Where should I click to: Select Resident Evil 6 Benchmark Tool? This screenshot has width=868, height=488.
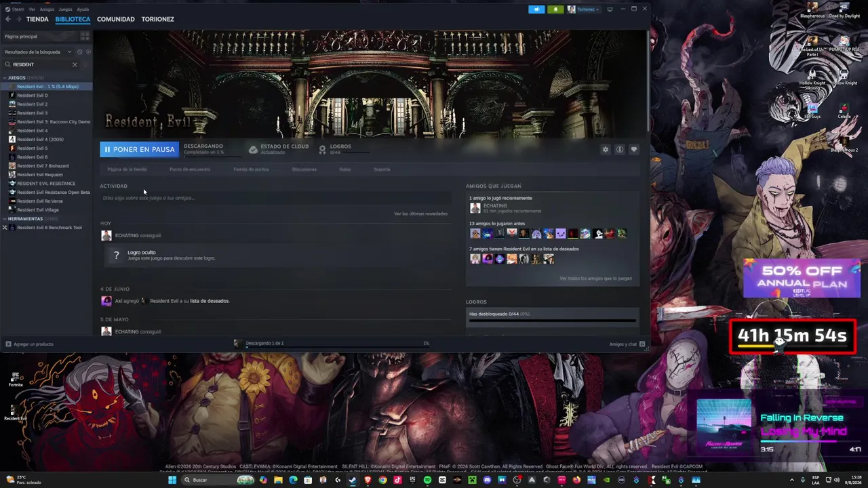tap(47, 228)
